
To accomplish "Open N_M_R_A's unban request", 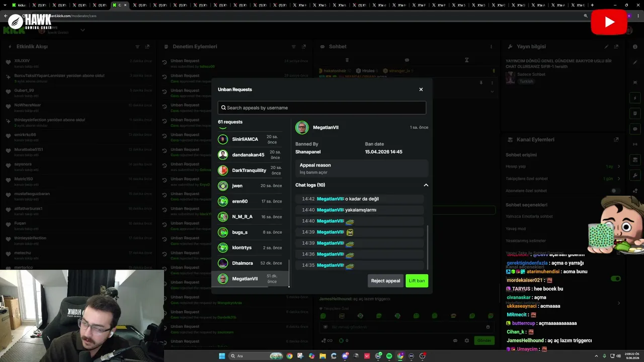I will [x=250, y=217].
